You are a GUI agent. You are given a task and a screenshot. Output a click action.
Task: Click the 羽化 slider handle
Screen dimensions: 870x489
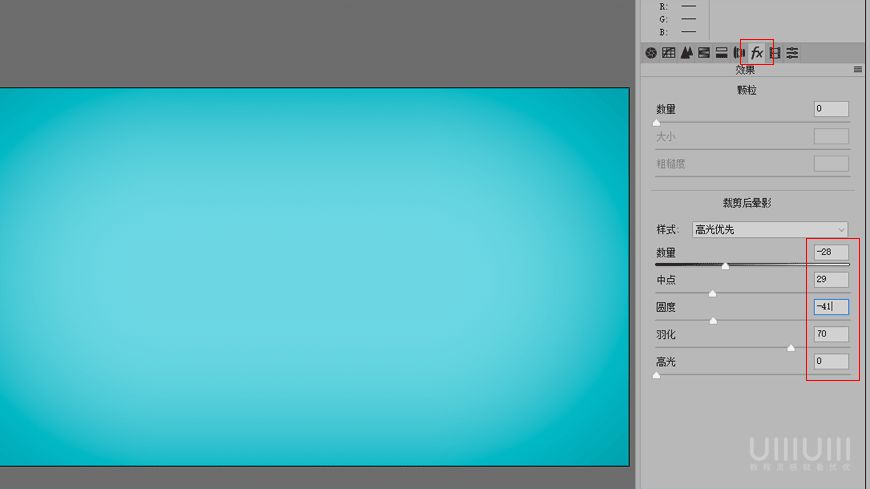pos(791,347)
